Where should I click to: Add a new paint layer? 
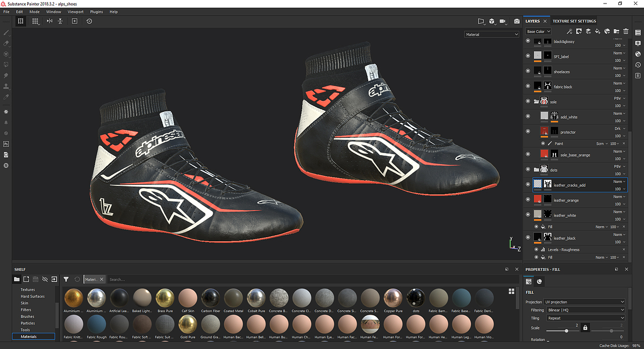coord(588,31)
